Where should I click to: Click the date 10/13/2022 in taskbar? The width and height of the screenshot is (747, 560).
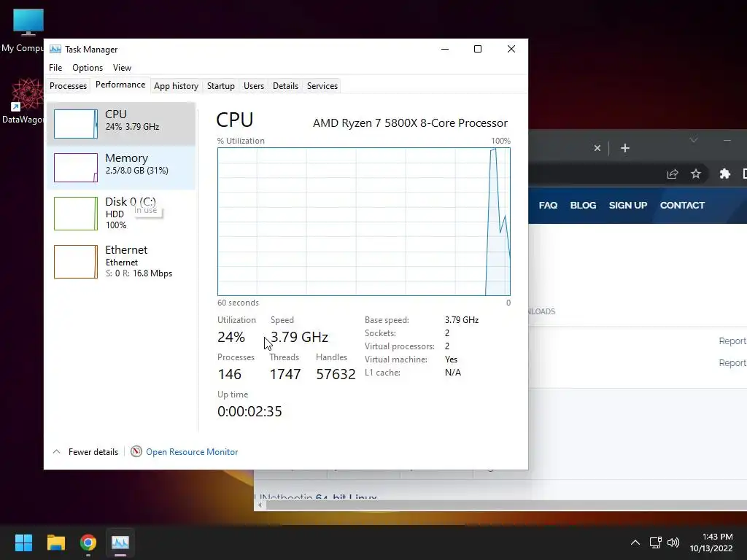coord(711,548)
